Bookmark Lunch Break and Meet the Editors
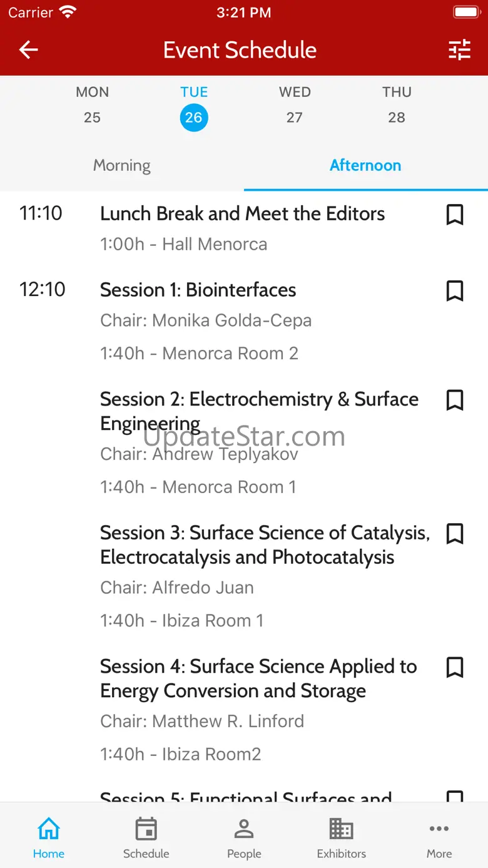The width and height of the screenshot is (488, 868). pyautogui.click(x=455, y=215)
